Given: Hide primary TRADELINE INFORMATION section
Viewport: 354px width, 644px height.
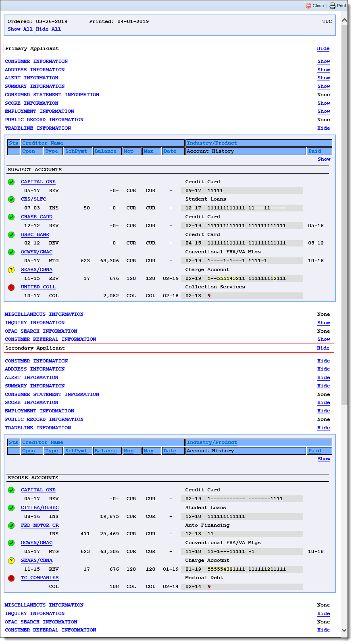Looking at the screenshot, I should 324,128.
